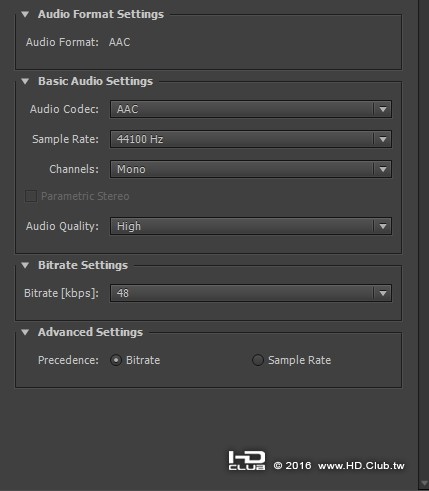
Task: Click the Audio Format Settings heading
Action: tap(101, 14)
